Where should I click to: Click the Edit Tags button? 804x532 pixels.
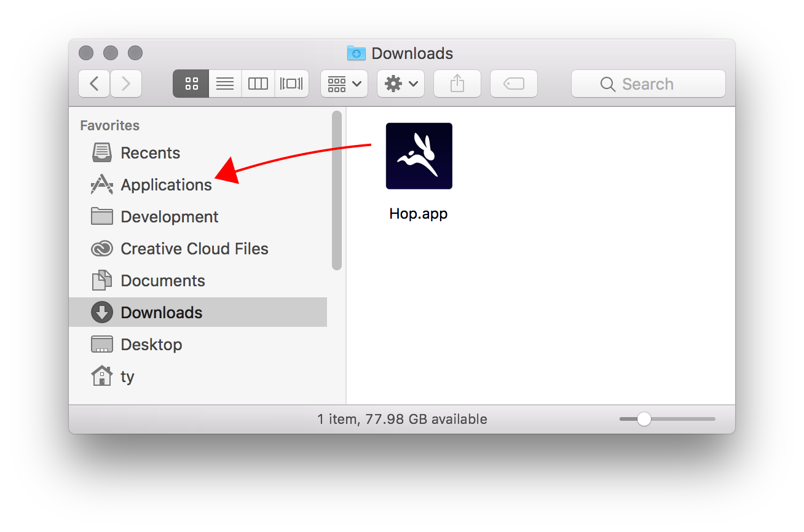click(x=514, y=84)
